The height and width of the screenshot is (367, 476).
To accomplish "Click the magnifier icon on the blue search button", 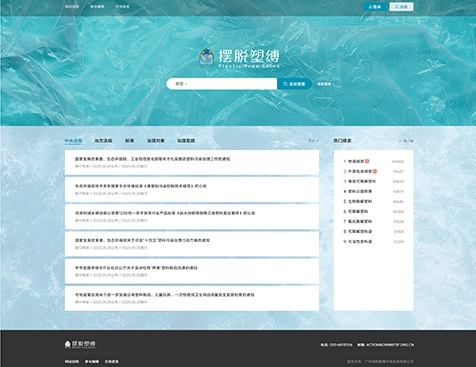I will (x=285, y=84).
